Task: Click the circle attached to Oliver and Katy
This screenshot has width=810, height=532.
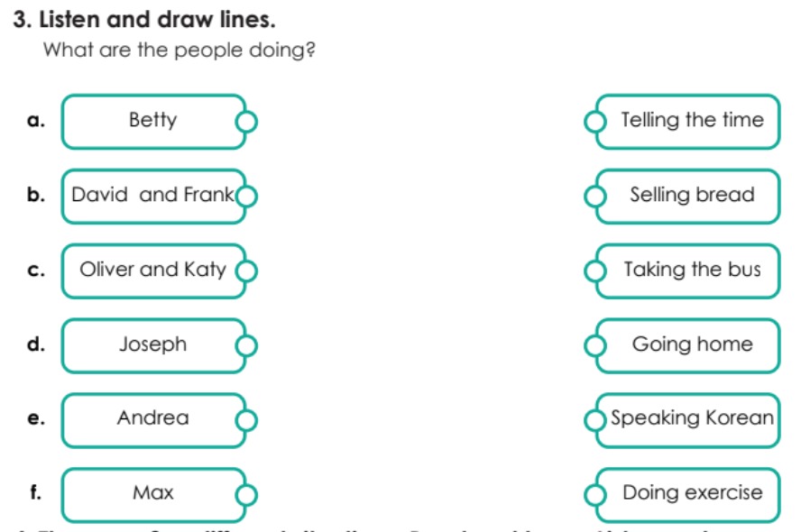Action: click(246, 271)
